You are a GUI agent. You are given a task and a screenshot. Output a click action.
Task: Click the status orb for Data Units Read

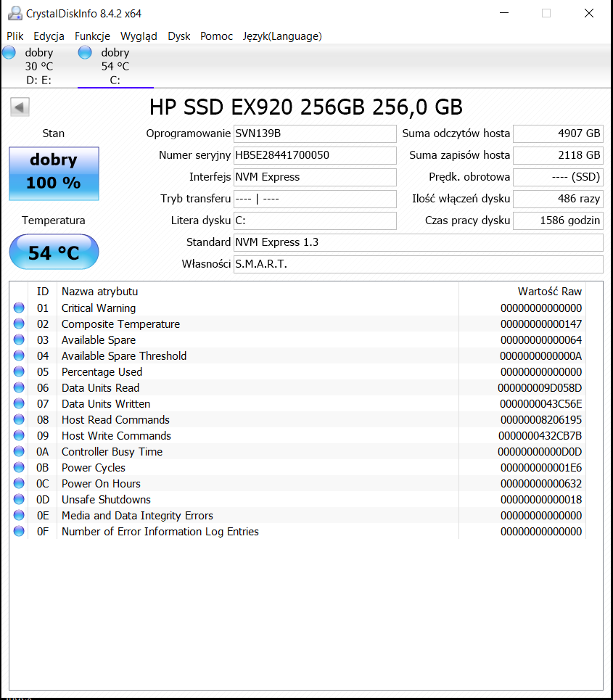tap(19, 387)
